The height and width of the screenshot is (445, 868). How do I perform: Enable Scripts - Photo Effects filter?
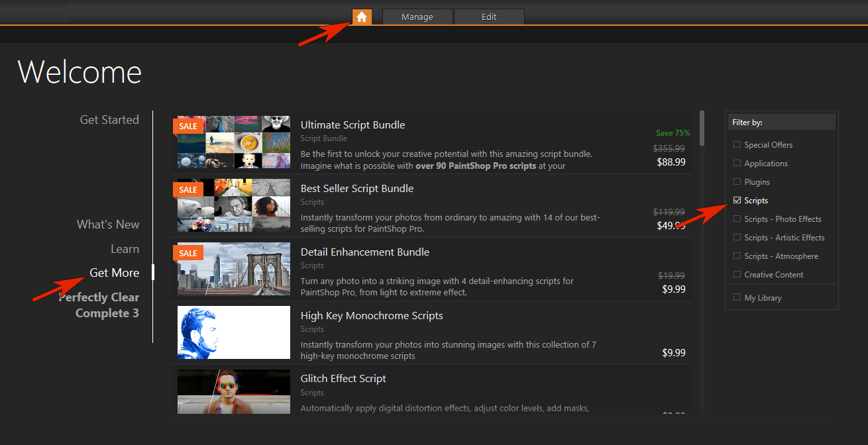(737, 219)
